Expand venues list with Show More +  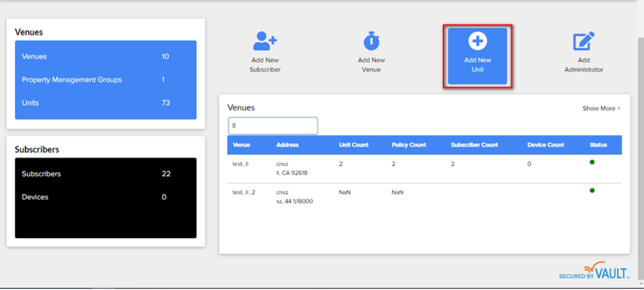601,108
